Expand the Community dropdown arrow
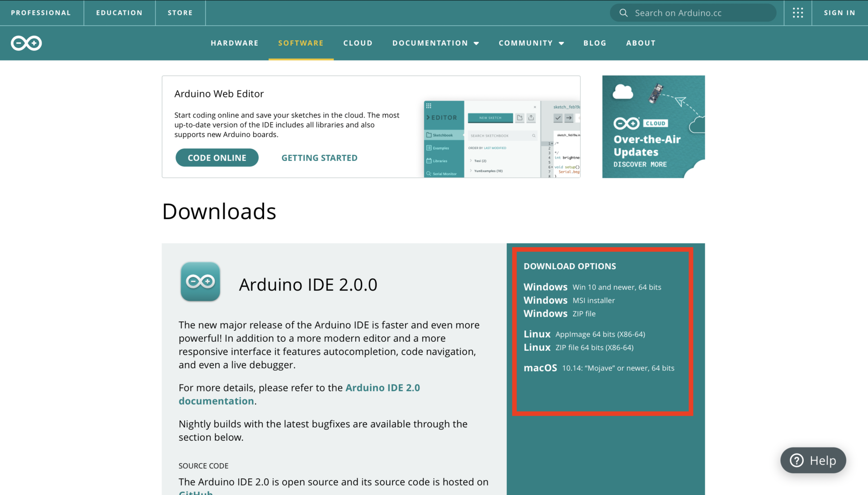 tap(561, 43)
